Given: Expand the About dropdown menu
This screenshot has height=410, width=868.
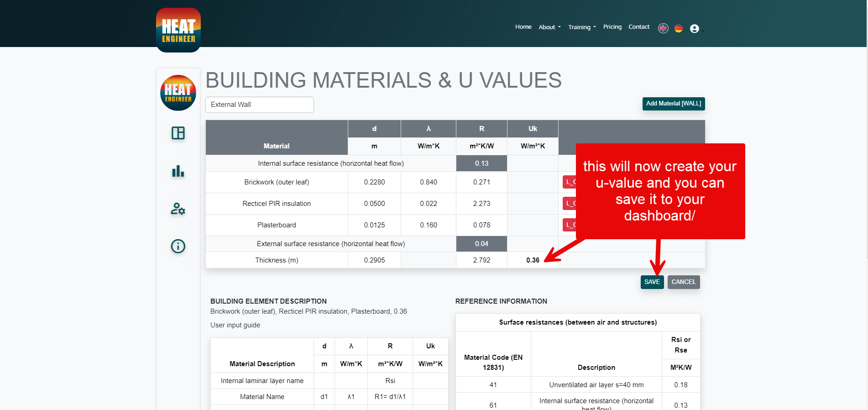Looking at the screenshot, I should point(549,27).
